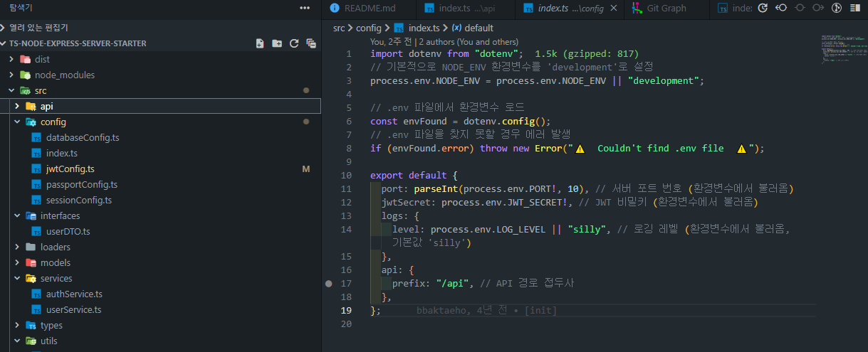Click the import cost 1.5k annotation
Screen dimensions: 868x352
pos(587,53)
